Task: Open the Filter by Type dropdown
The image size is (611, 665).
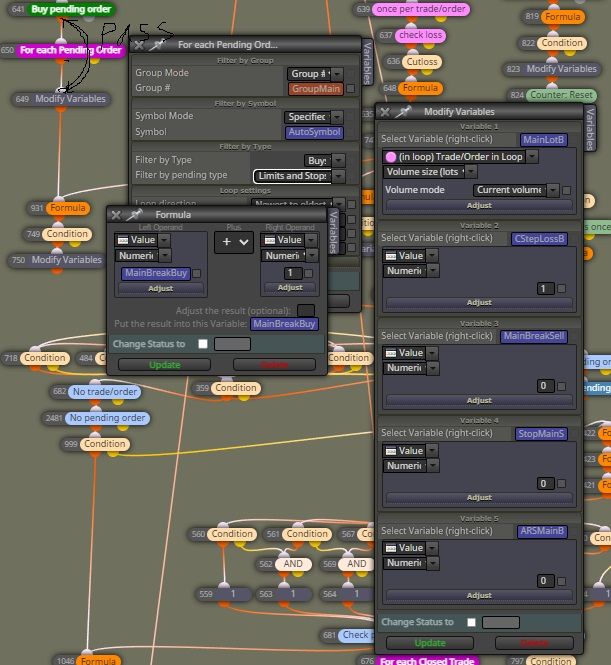Action: pos(324,161)
